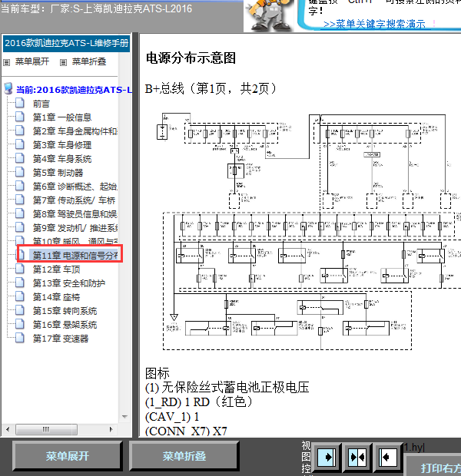Open 第5章 制动器 chapter
The height and width of the screenshot is (476, 461).
(58, 173)
